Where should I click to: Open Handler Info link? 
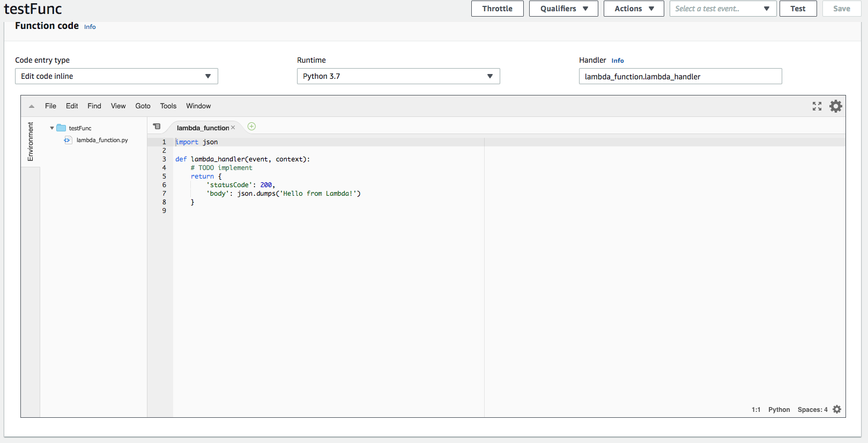(x=618, y=61)
